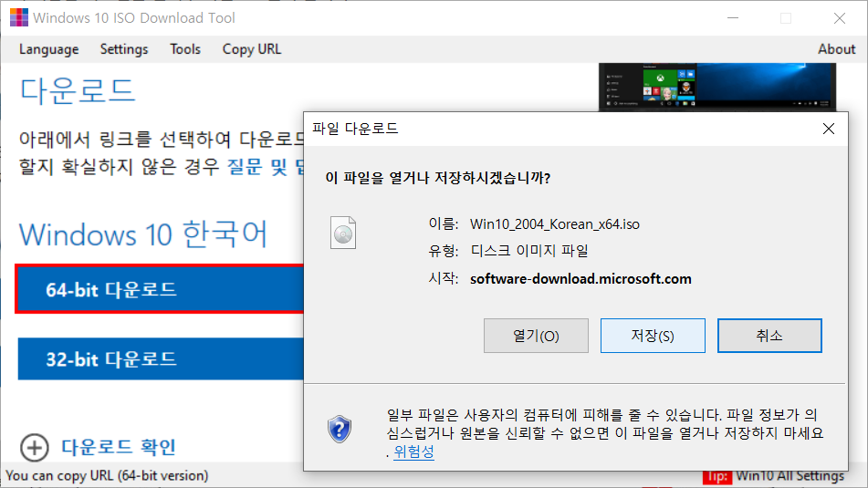
Task: Click the Copy URL menu item
Action: point(251,49)
